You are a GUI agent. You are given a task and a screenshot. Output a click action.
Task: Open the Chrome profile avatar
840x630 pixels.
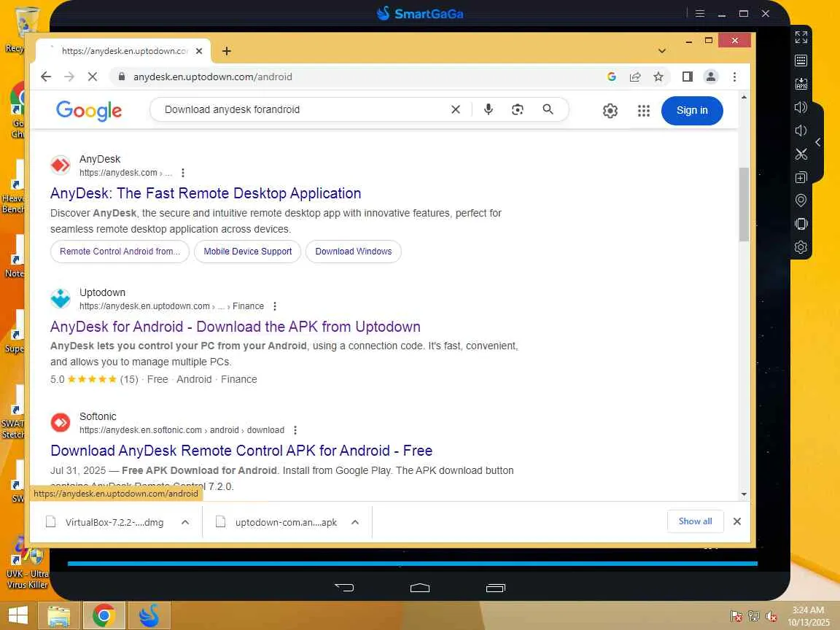coord(711,77)
